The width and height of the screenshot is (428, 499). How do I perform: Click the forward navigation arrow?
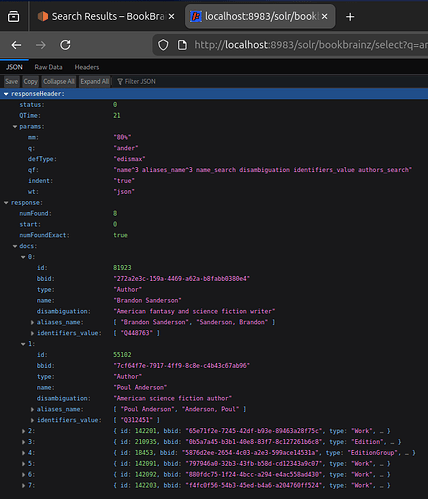(x=41, y=45)
